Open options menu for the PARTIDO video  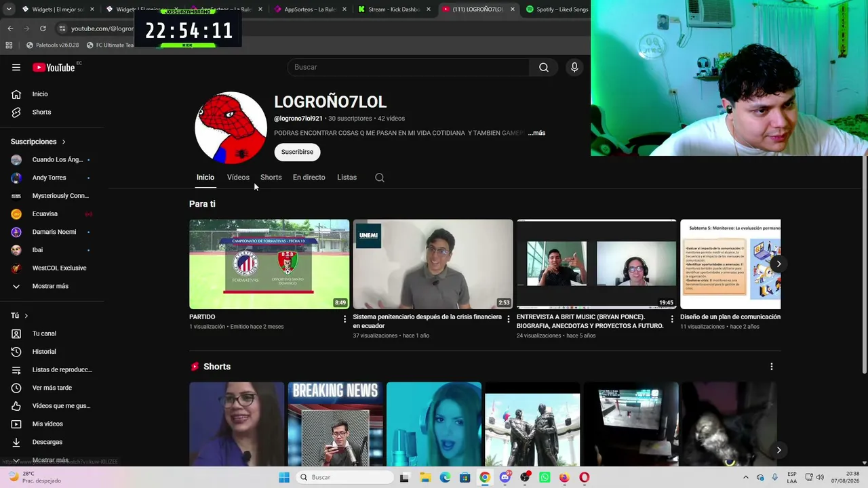pyautogui.click(x=344, y=319)
